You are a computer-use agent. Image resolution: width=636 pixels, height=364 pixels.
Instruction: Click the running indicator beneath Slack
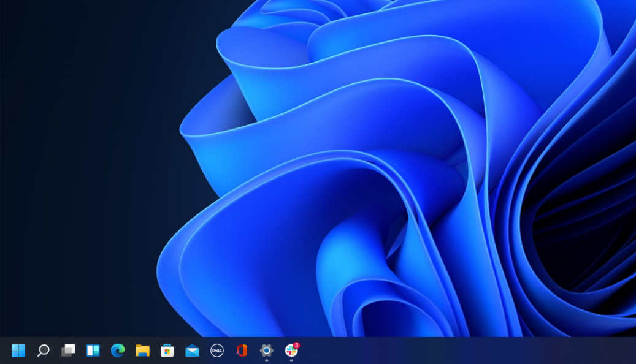291,360
